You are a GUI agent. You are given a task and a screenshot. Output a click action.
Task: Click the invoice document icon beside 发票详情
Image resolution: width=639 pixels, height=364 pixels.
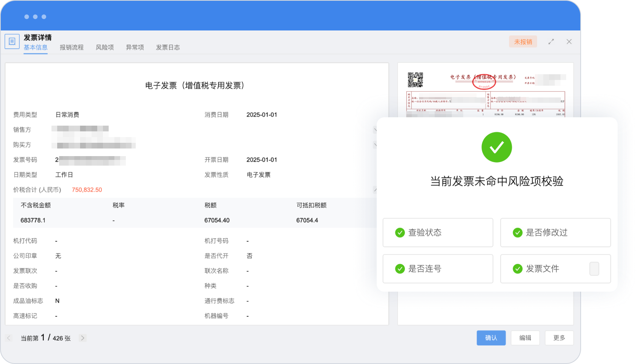[12, 42]
